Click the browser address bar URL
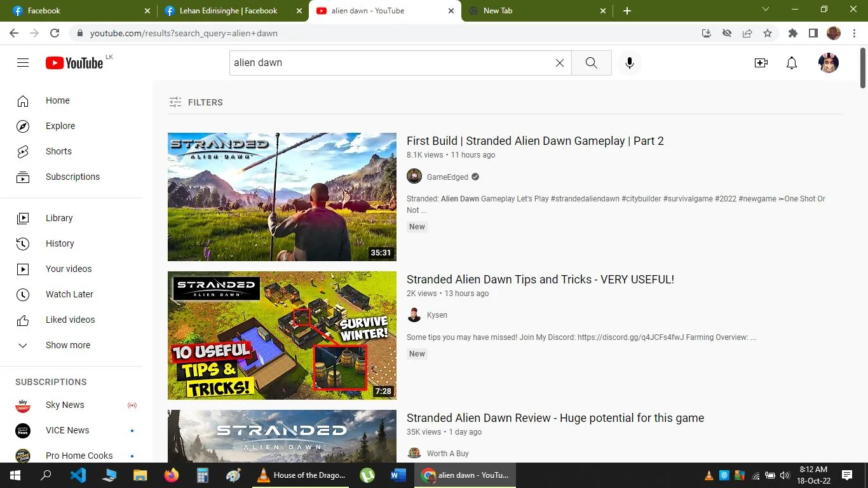This screenshot has height=488, width=868. coord(184,33)
